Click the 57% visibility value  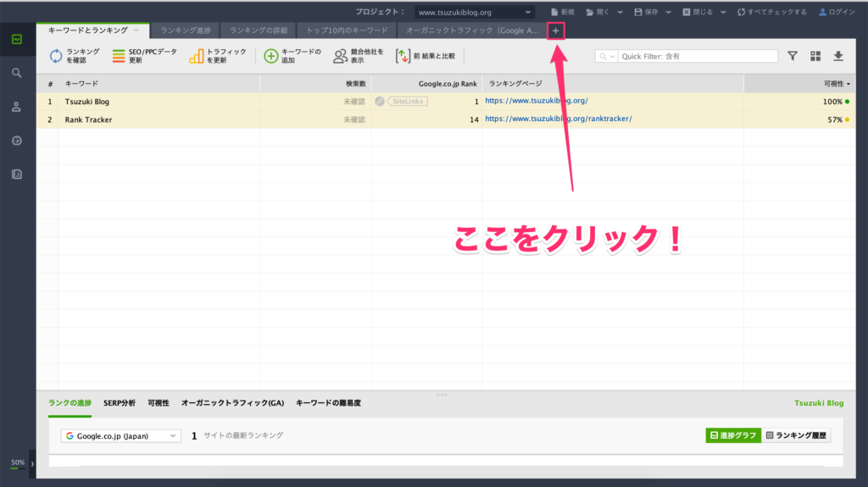(x=835, y=119)
